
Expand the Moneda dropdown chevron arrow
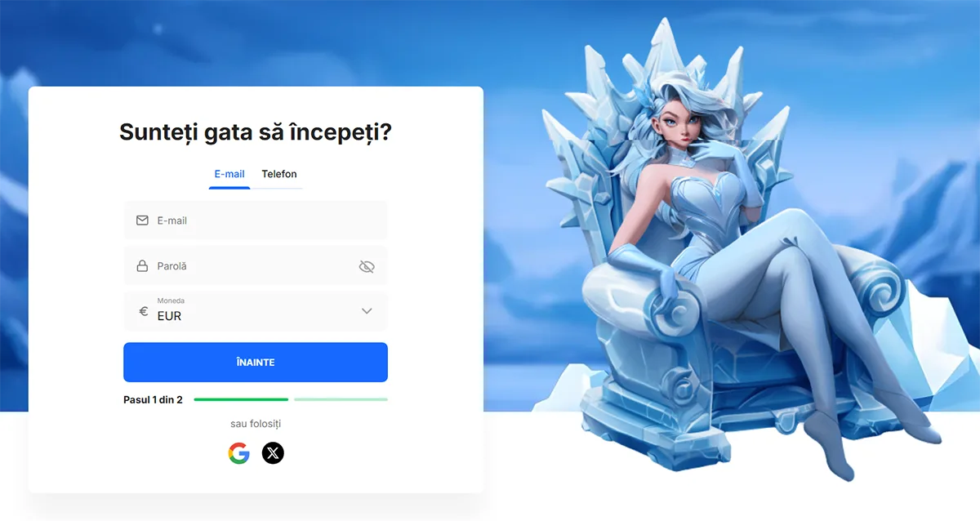click(367, 311)
